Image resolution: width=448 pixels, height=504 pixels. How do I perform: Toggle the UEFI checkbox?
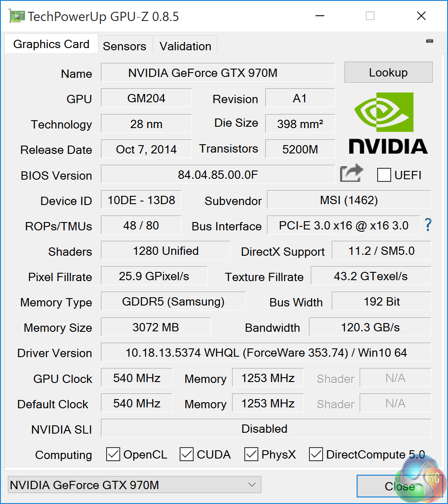384,175
